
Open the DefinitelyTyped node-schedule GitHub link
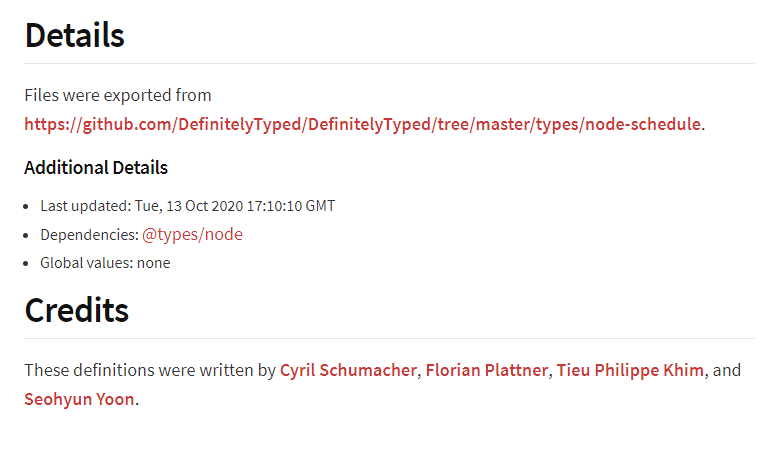point(363,125)
